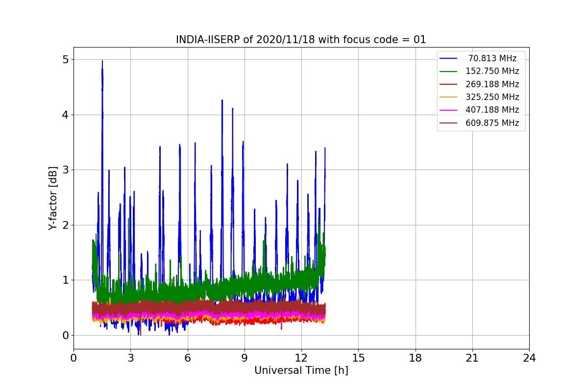
Task: Click x-axis tick label '18'
Action: click(416, 358)
